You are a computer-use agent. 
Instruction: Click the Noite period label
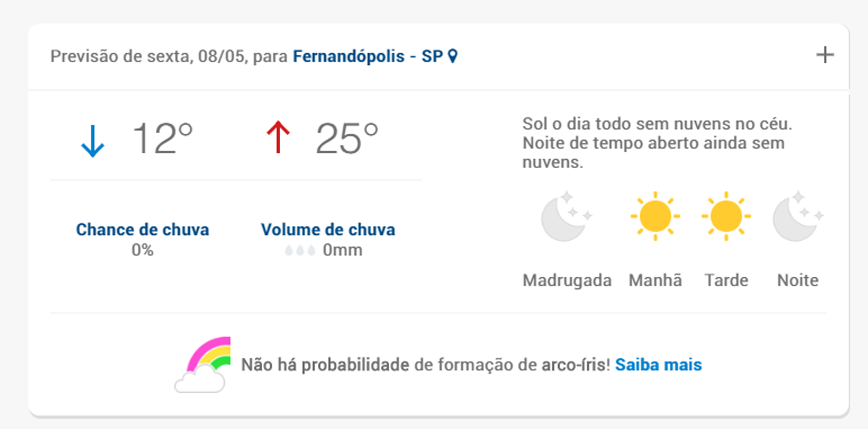pyautogui.click(x=798, y=280)
